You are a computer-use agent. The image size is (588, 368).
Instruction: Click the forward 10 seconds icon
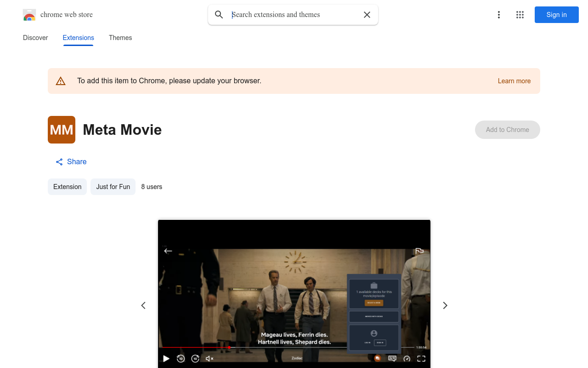coord(195,358)
